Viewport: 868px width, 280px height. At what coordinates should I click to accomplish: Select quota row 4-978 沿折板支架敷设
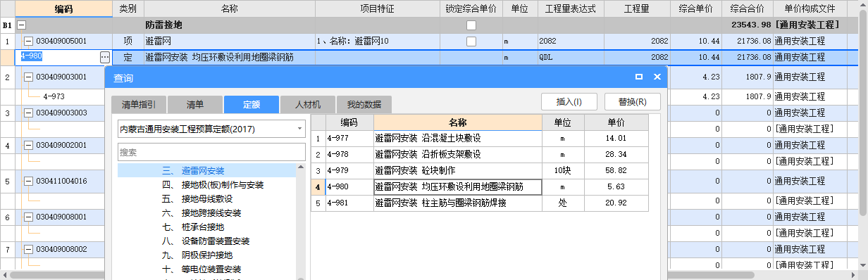tap(479, 155)
